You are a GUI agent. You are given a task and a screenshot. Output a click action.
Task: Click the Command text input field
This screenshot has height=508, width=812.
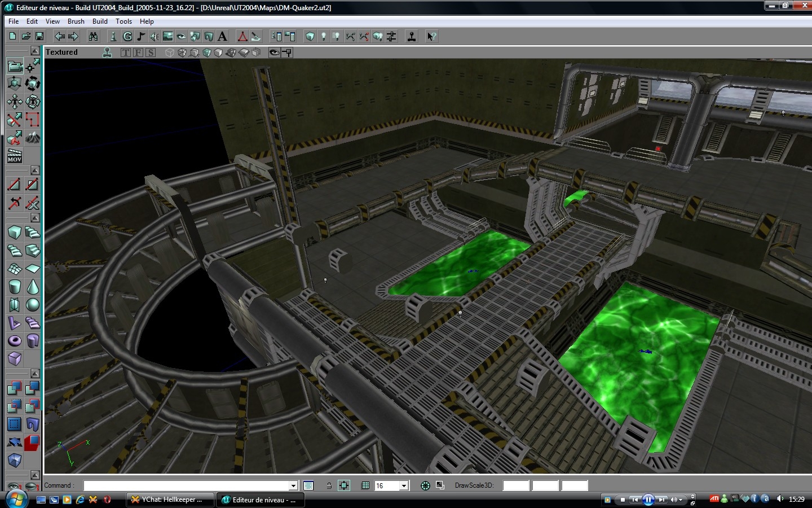(x=186, y=485)
